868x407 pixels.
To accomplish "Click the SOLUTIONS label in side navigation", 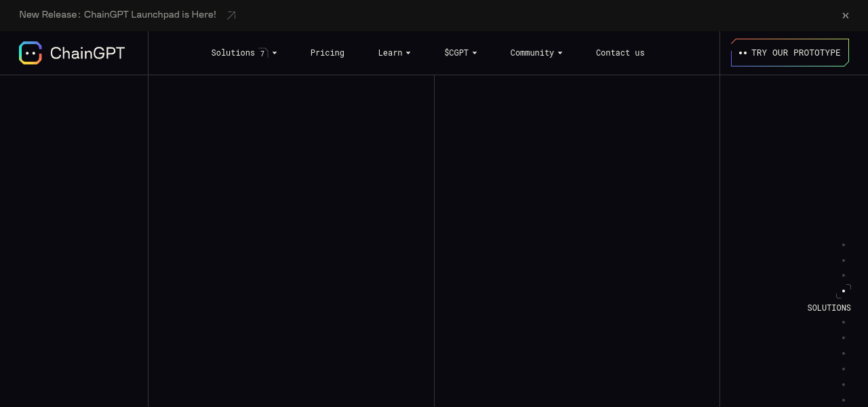I will coord(829,308).
